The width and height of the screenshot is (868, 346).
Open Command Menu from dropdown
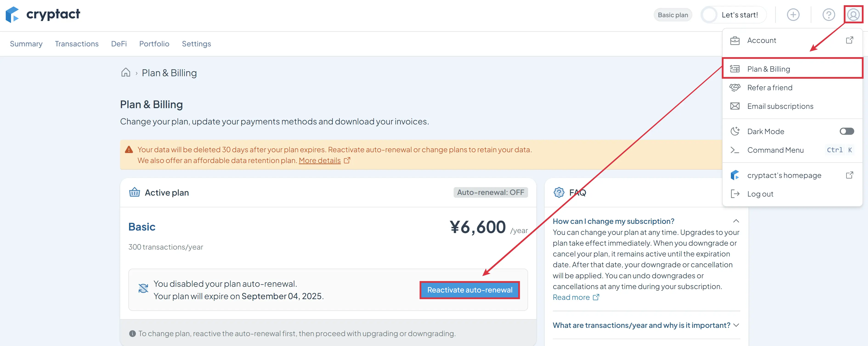point(792,150)
